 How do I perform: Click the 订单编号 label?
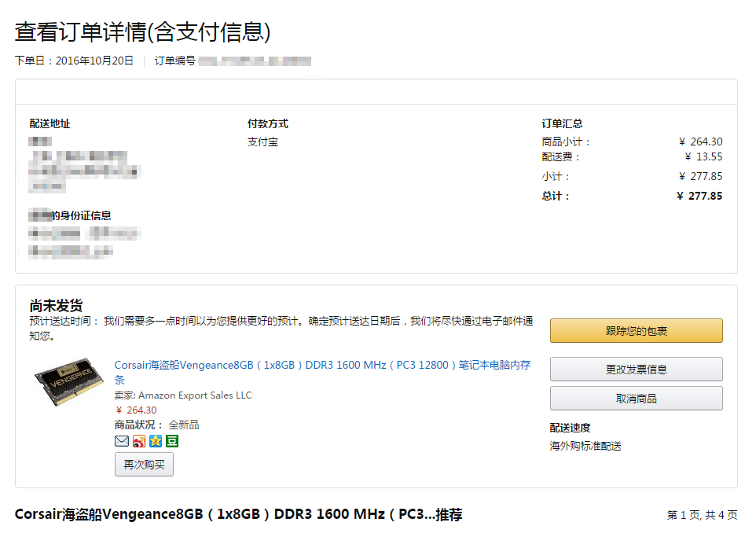175,61
